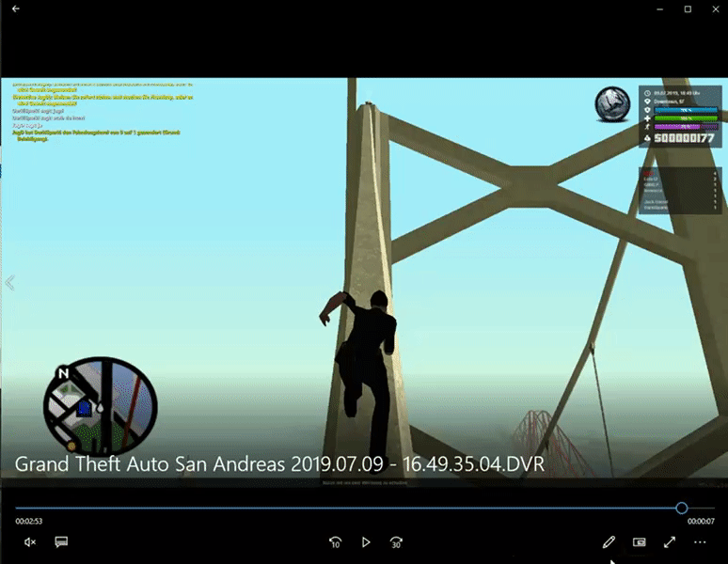Click the circular minimap in the video
The width and height of the screenshot is (728, 564).
[101, 406]
